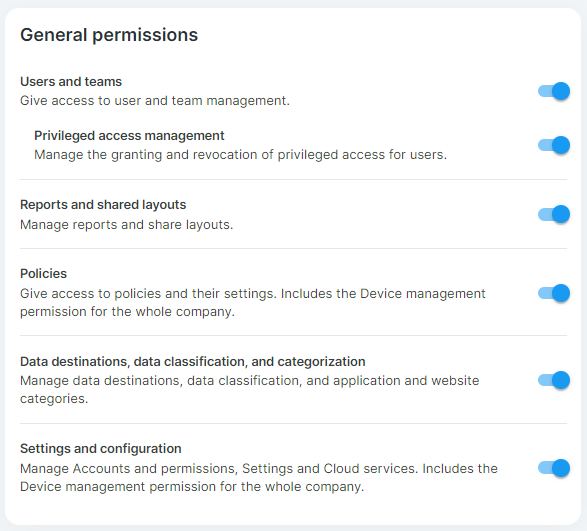Switch off the Policies permission toggle
Viewport: 587px width, 531px height.
[554, 293]
